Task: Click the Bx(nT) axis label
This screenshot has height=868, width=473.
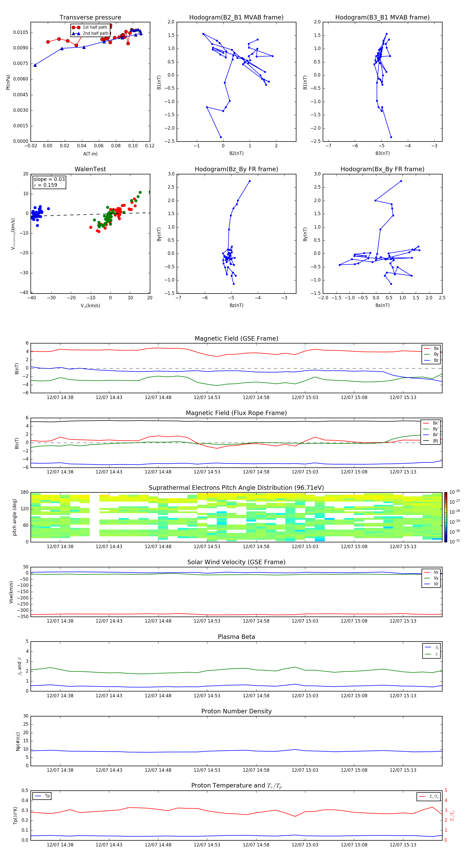Action: click(x=382, y=305)
